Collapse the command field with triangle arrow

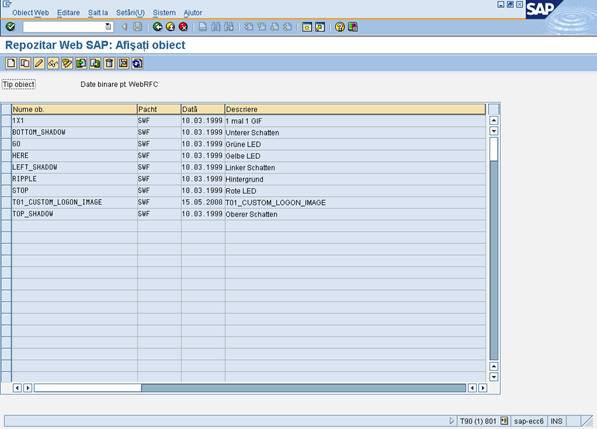124,27
